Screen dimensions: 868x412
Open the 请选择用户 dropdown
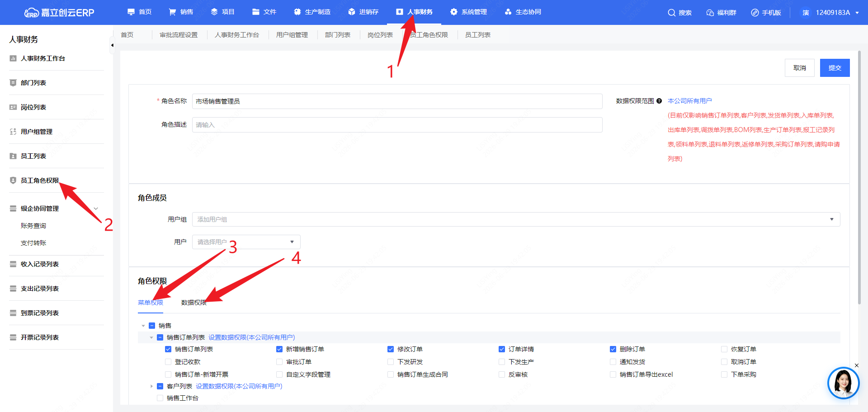click(x=246, y=242)
